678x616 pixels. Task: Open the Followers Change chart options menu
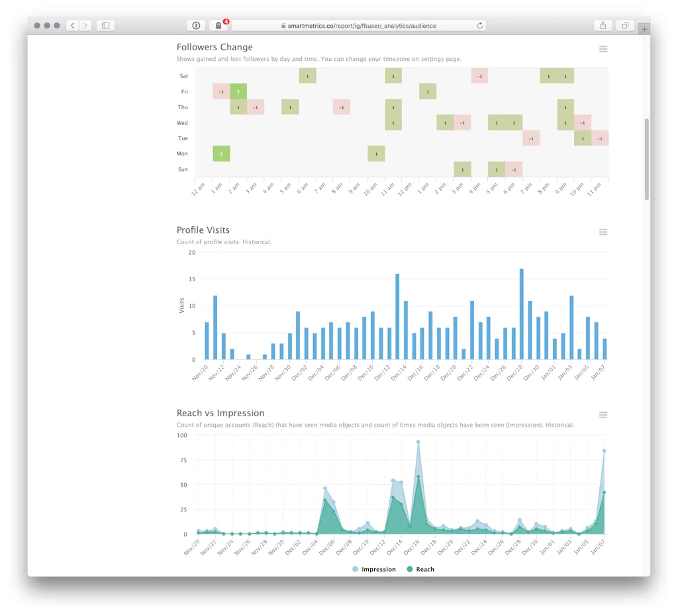click(x=603, y=48)
